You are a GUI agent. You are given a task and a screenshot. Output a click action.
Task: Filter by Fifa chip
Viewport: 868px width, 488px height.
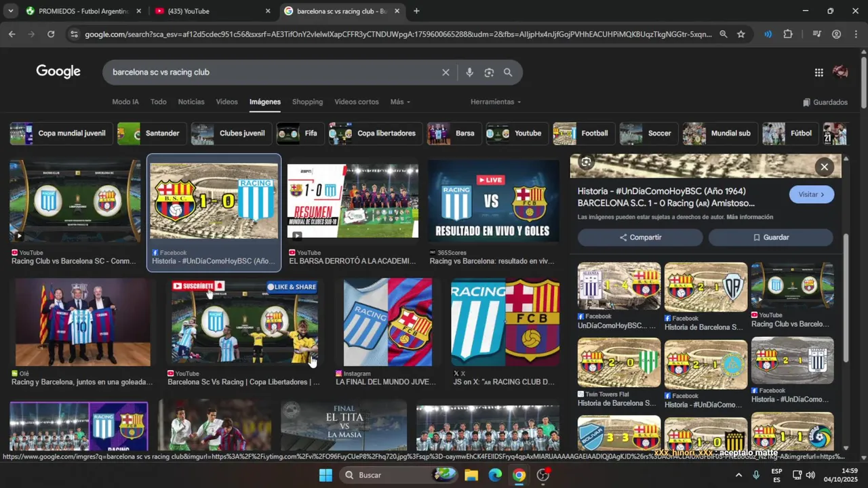(x=300, y=134)
